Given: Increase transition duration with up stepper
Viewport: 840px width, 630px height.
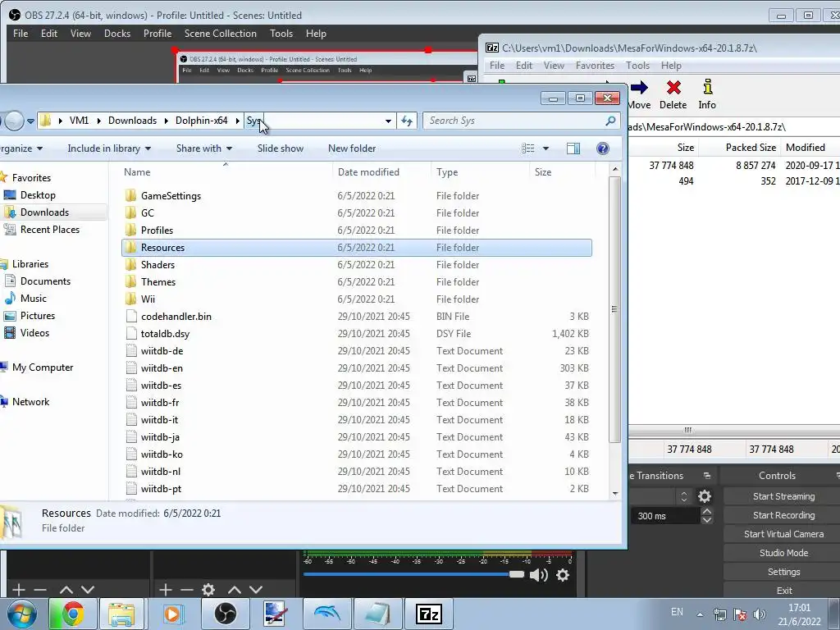Looking at the screenshot, I should point(706,512).
